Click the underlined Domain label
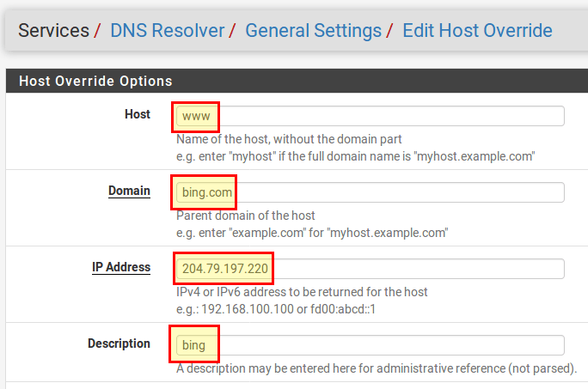The height and width of the screenshot is (389, 588). coord(129,191)
